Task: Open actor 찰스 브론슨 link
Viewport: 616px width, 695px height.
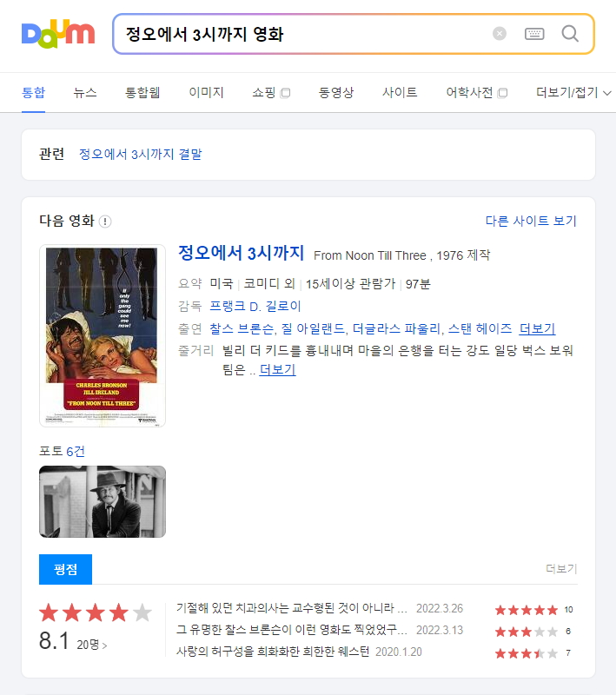Action: (242, 329)
